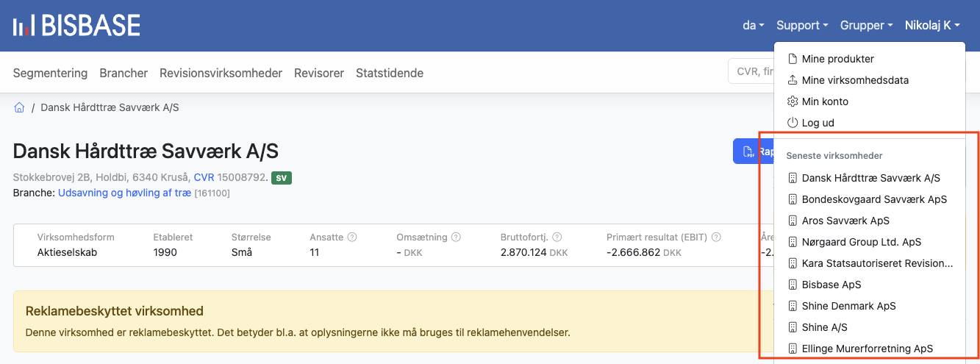The image size is (980, 364).
Task: Open Min konto settings
Action: click(824, 101)
